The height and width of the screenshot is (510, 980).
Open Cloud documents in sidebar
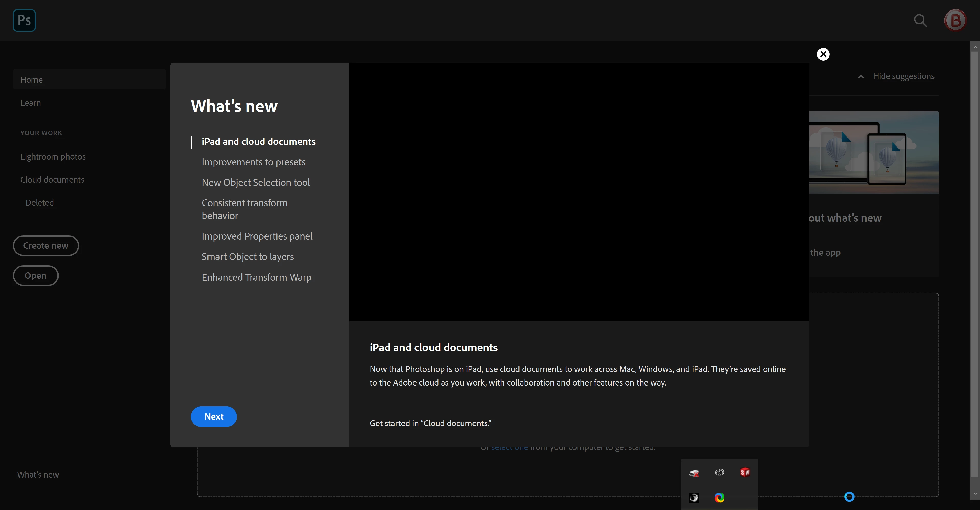tap(52, 180)
